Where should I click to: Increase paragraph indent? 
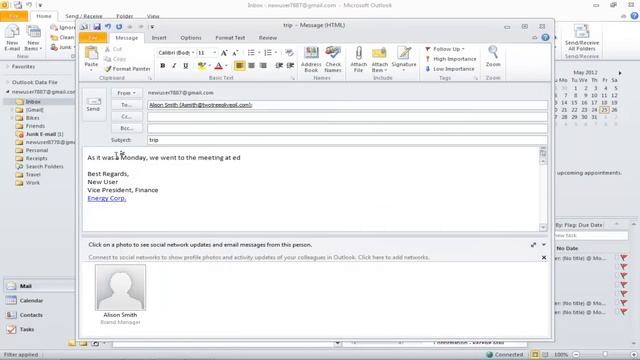click(291, 66)
